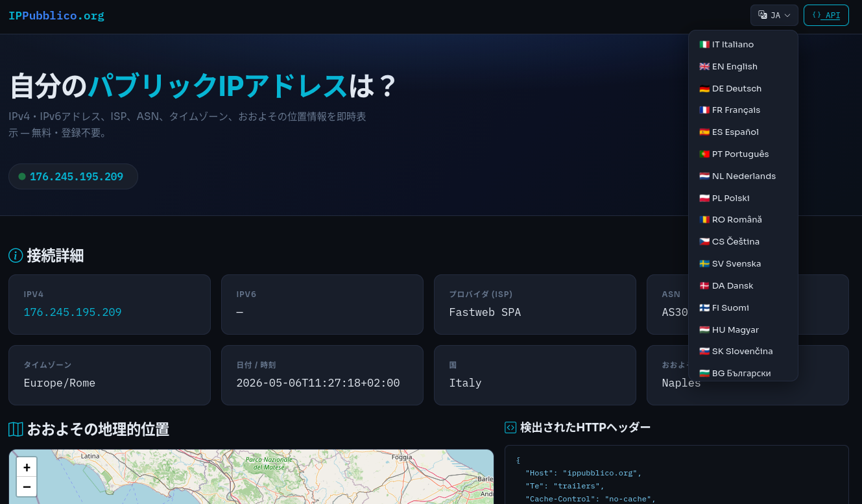Click the Naples location value
862x504 pixels.
[681, 383]
